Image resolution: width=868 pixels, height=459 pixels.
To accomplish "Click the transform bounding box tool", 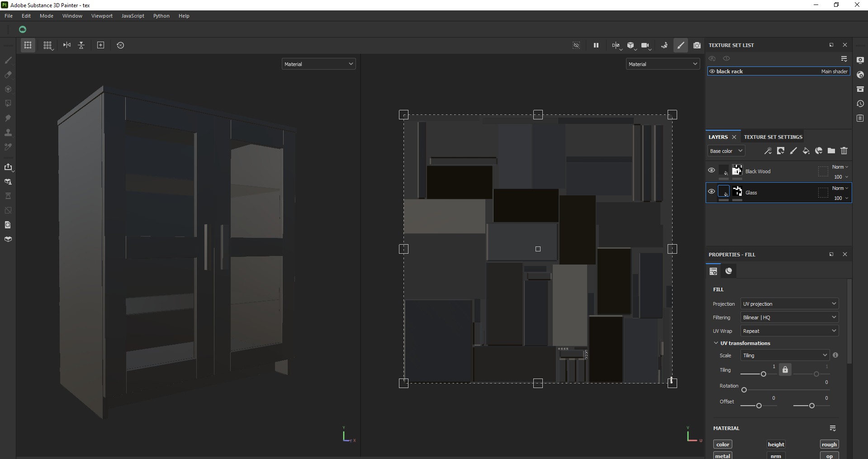I will pos(28,45).
